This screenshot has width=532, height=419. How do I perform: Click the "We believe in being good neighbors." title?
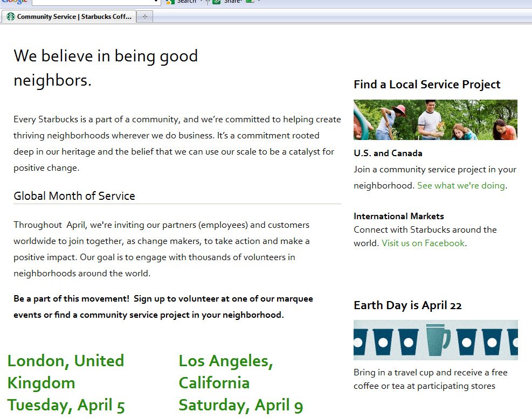106,68
